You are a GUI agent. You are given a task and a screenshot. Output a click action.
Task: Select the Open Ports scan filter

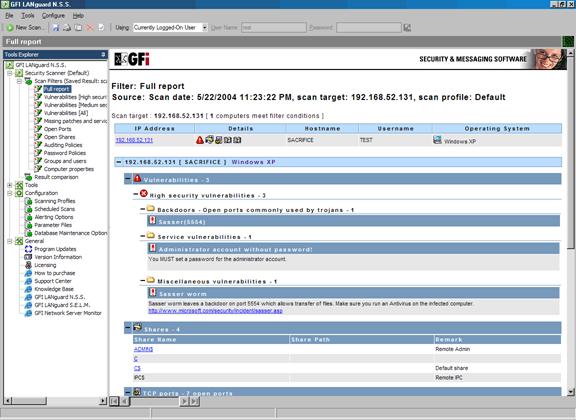coord(58,129)
